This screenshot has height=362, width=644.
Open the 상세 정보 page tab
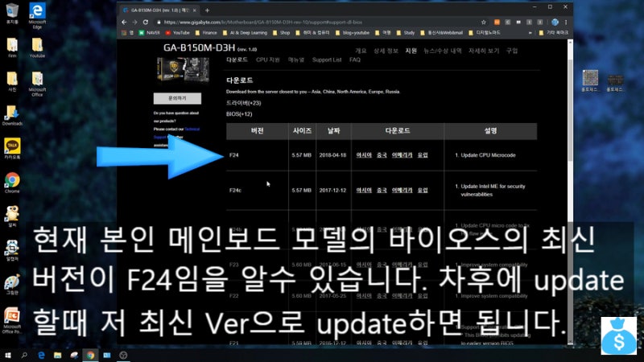click(386, 51)
